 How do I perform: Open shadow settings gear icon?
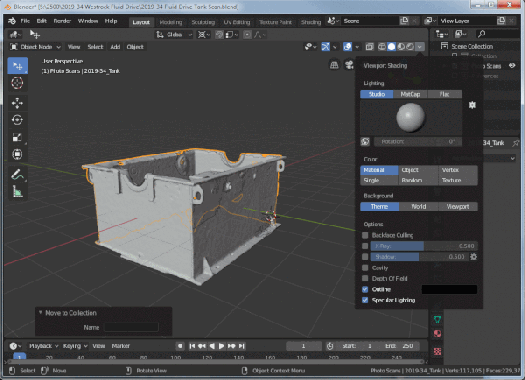pyautogui.click(x=473, y=257)
